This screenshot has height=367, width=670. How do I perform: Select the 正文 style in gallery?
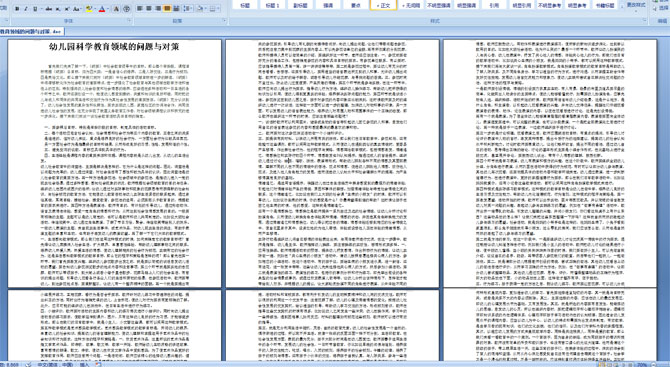383,5
